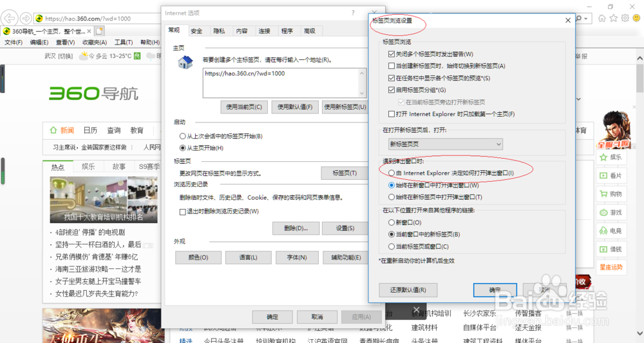Click the 新闻 home icon tab
The height and width of the screenshot is (343, 644).
pyautogui.click(x=53, y=130)
